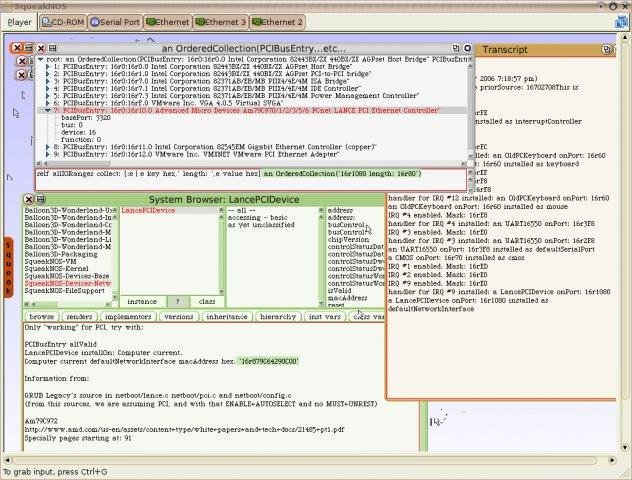Select the chipVersion method
Screen dimensions: 632x480
(348, 239)
